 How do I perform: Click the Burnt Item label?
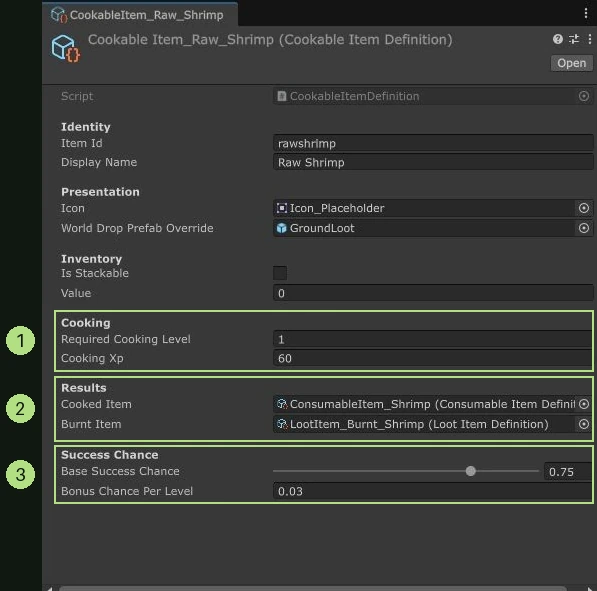(91, 424)
